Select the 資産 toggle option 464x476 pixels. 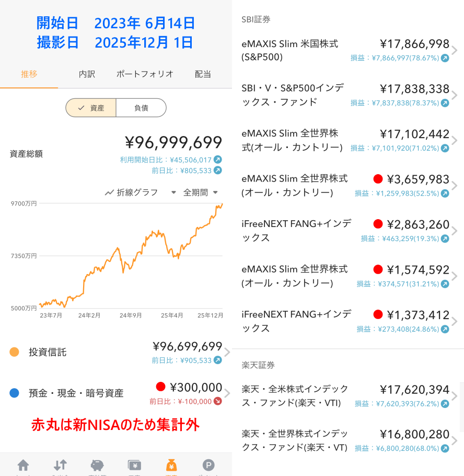click(x=91, y=108)
